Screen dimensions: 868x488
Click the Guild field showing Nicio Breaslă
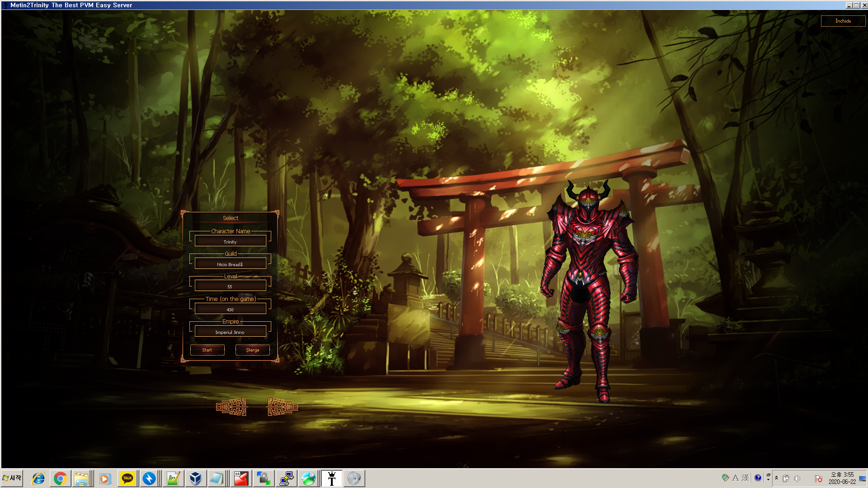point(230,264)
